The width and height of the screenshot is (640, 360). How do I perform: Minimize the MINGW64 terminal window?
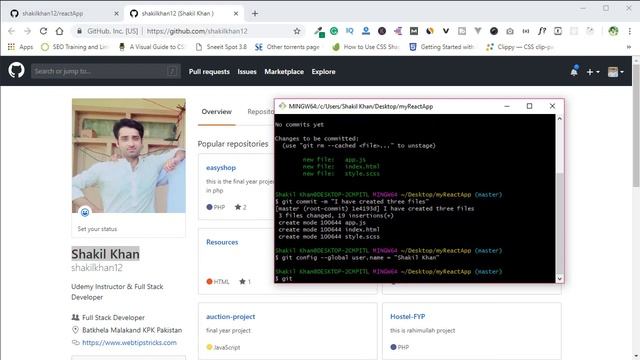pyautogui.click(x=507, y=106)
